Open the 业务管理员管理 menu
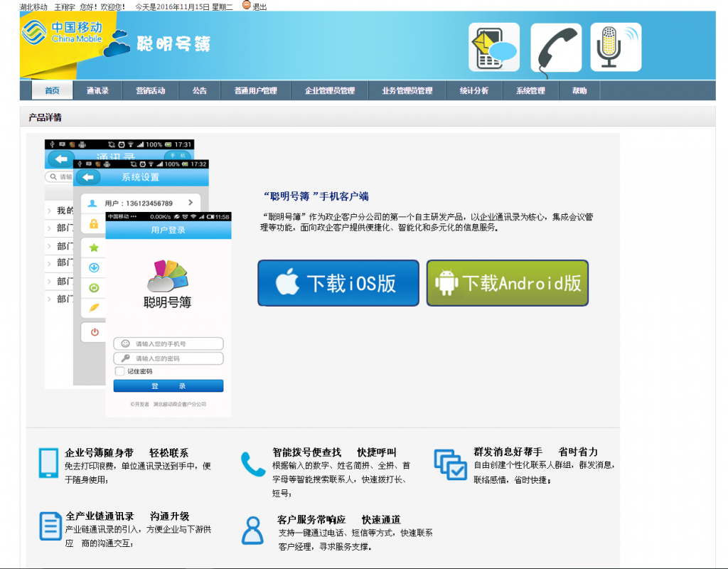The image size is (728, 569). point(407,90)
